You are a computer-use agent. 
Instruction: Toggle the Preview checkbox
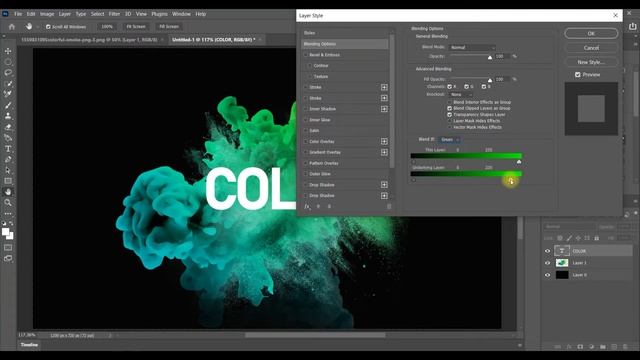[578, 75]
